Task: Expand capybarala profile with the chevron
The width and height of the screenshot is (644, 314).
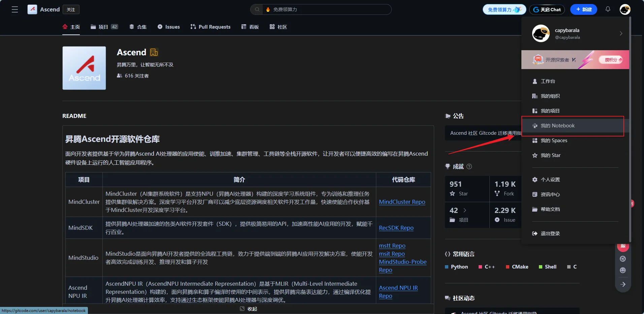Action: point(621,33)
